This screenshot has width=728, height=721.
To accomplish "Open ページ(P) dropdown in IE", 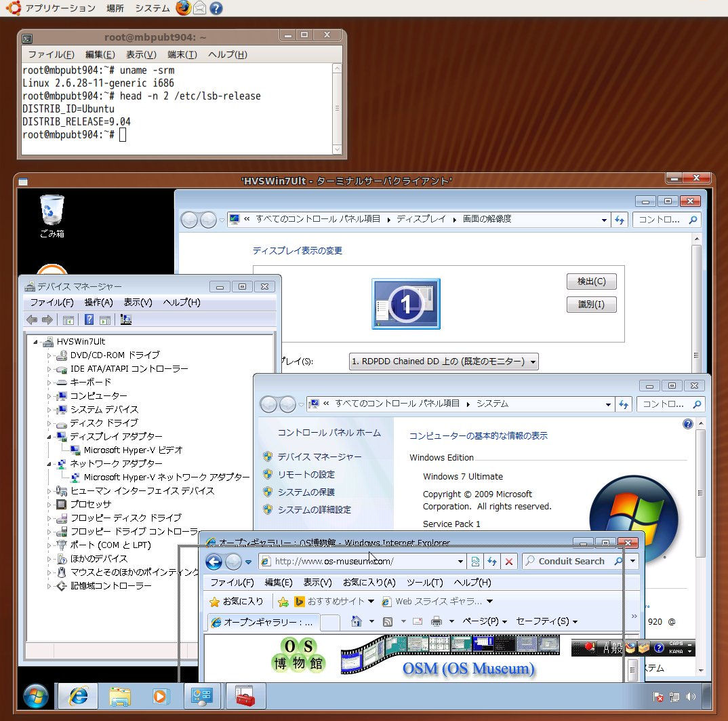I will point(485,621).
